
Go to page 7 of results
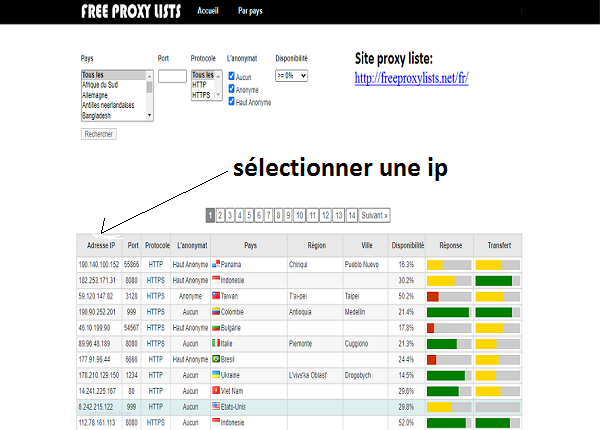269,215
